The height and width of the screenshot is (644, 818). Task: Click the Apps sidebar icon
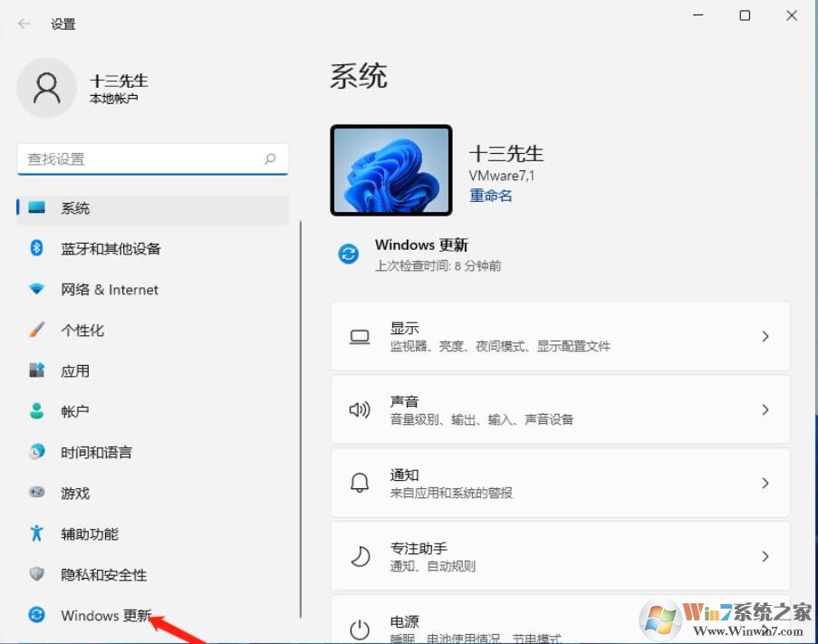[x=76, y=370]
